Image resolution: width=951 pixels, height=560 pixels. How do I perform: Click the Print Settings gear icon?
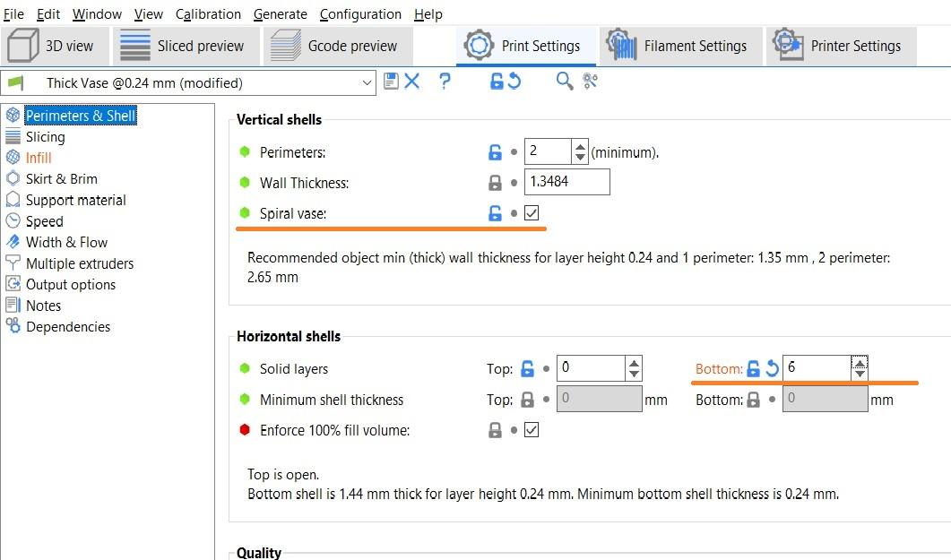coord(479,45)
